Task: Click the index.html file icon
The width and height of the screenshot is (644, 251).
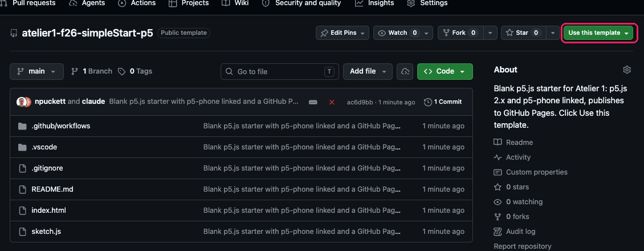Action: point(22,210)
